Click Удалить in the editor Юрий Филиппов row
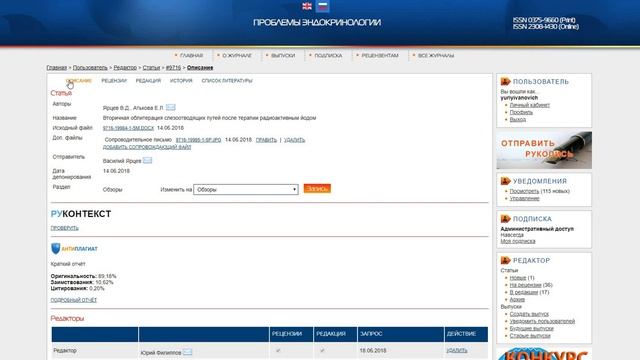 point(457,351)
